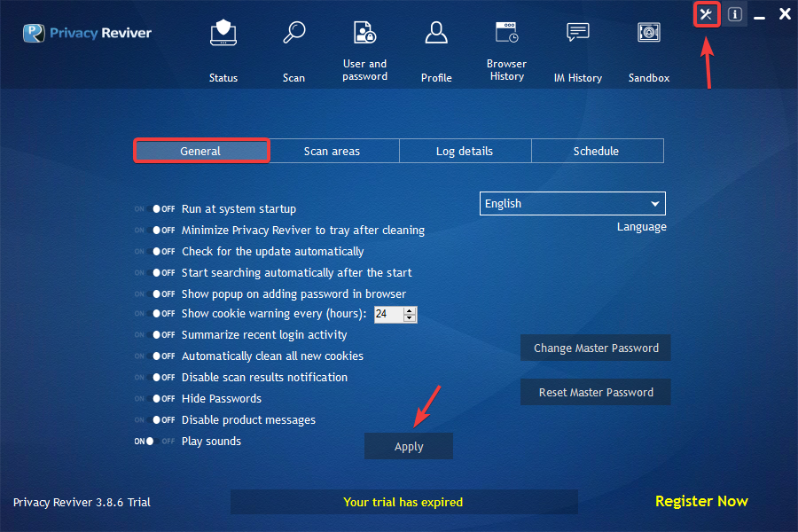Open the Sandbox section icon
Screen dimensions: 798x532
[649, 33]
